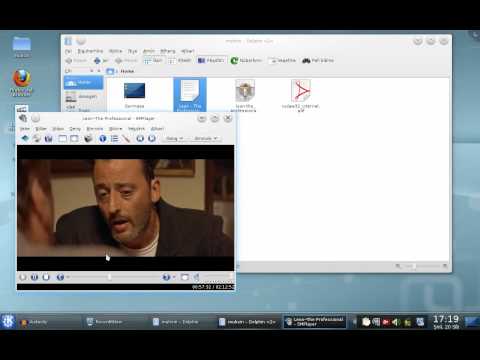This screenshot has height=360, width=480.
Task: Open the KDE application launcher
Action: tap(8, 321)
